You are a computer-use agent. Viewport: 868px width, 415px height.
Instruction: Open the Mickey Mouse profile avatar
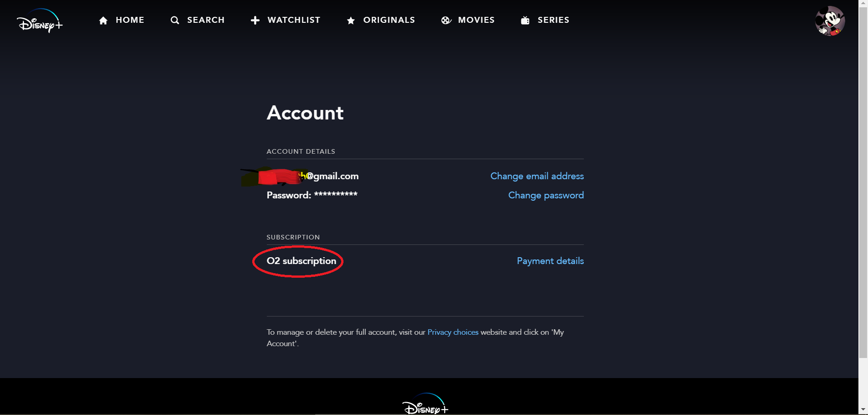830,21
